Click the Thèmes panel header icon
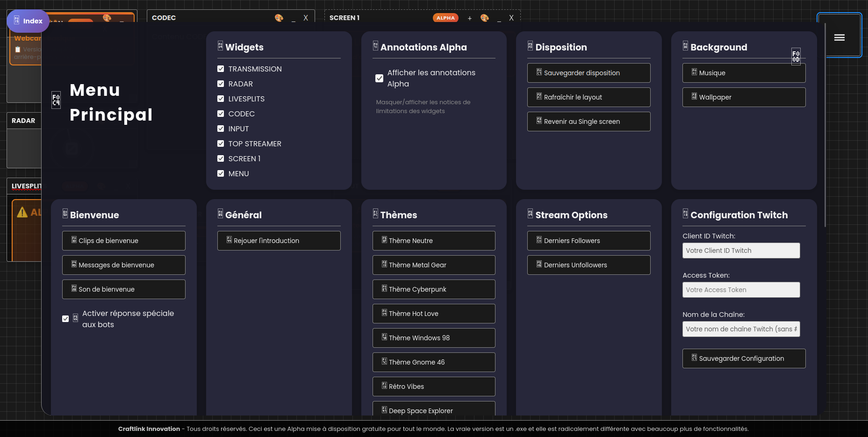This screenshot has height=437, width=868. click(x=375, y=213)
